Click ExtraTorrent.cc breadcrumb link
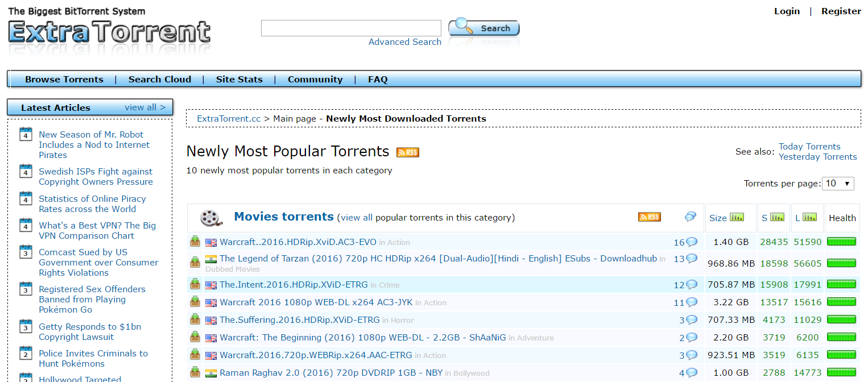The width and height of the screenshot is (868, 382). tap(229, 119)
